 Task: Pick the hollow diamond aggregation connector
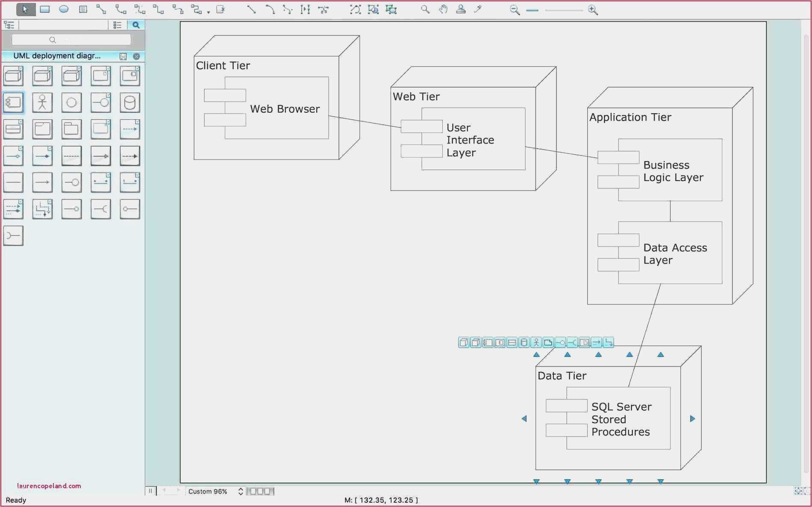[x=13, y=156]
